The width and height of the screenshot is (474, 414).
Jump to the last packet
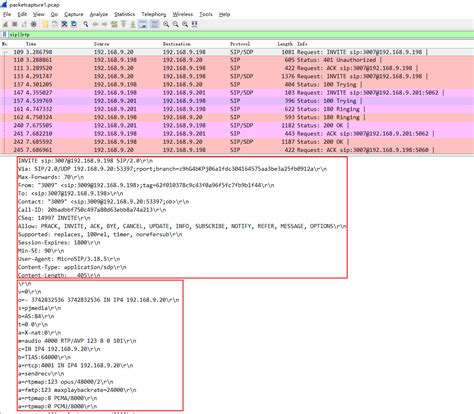tap(133, 24)
